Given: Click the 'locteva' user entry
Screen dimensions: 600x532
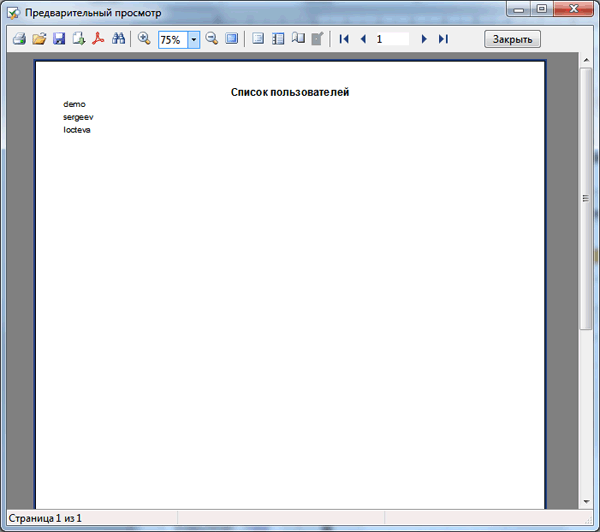Looking at the screenshot, I should (x=77, y=130).
